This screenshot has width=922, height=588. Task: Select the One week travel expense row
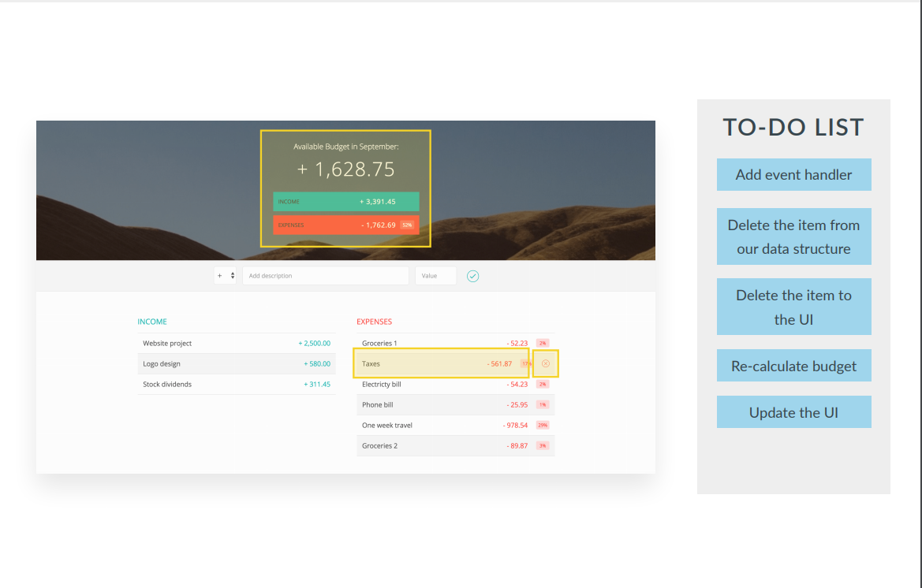[456, 426]
